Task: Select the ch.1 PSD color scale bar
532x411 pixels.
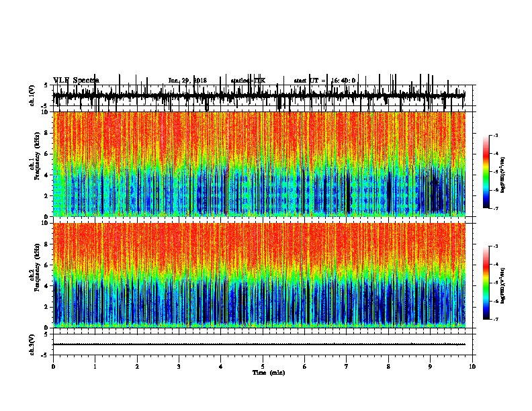Action: coord(486,172)
